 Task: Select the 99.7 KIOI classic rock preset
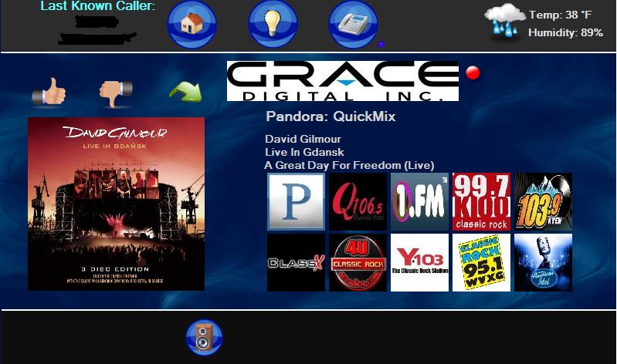pyautogui.click(x=482, y=201)
